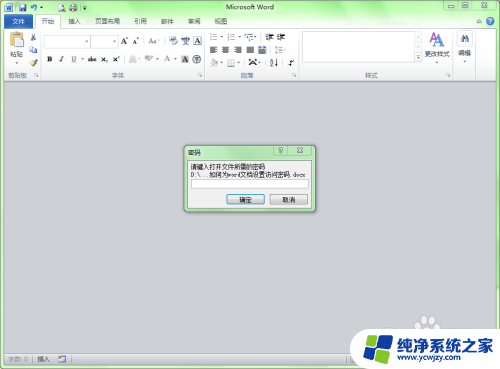The height and width of the screenshot is (369, 500).
Task: Switch to References tab
Action: [140, 21]
